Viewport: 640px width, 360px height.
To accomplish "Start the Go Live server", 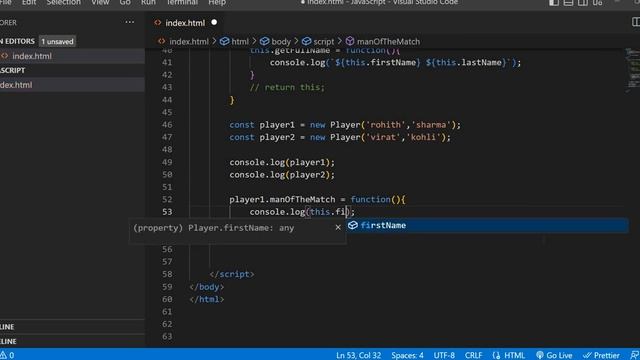I will click(554, 355).
